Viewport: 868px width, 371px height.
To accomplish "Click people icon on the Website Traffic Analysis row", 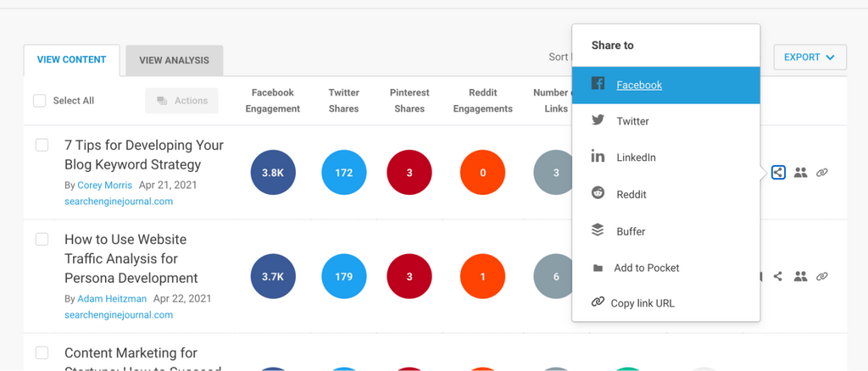I will pos(800,276).
